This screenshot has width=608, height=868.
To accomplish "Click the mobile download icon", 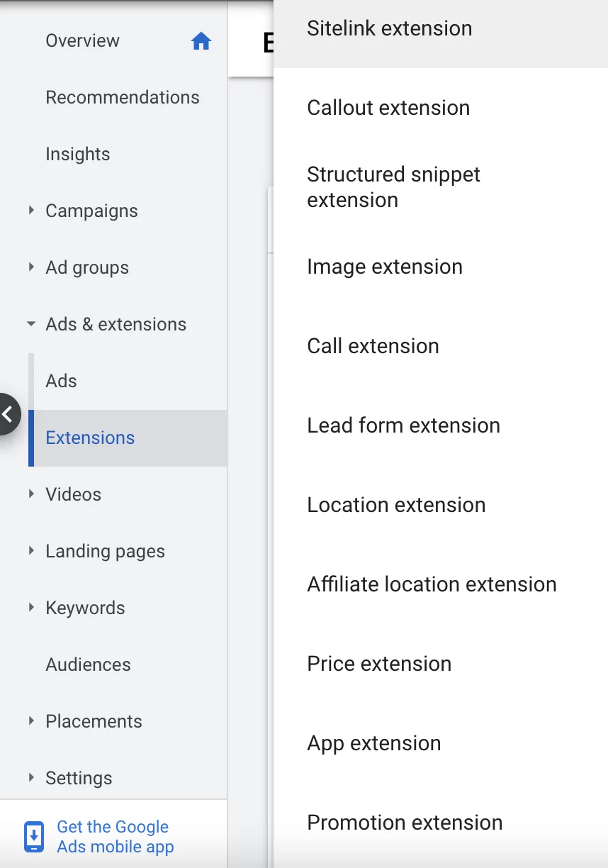I will pos(33,837).
